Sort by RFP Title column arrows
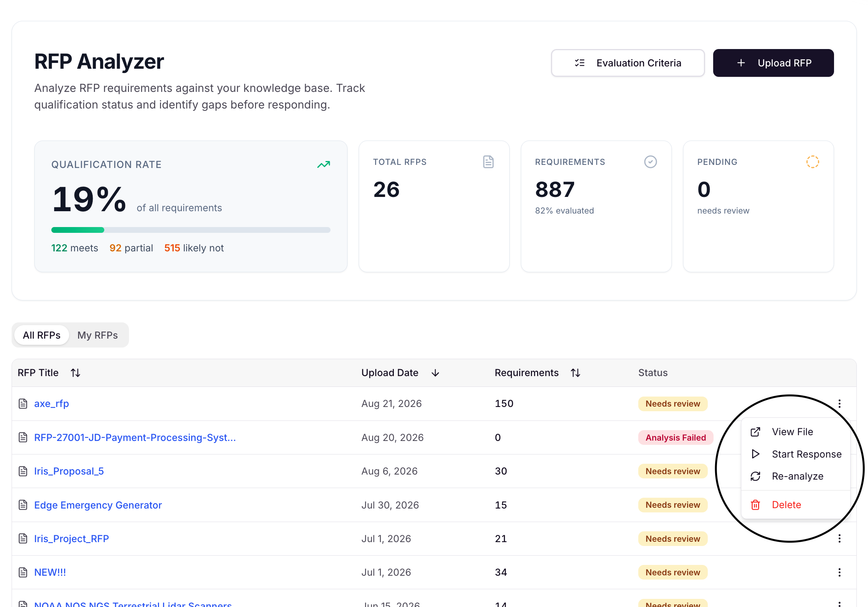868x607 pixels. pyautogui.click(x=75, y=373)
